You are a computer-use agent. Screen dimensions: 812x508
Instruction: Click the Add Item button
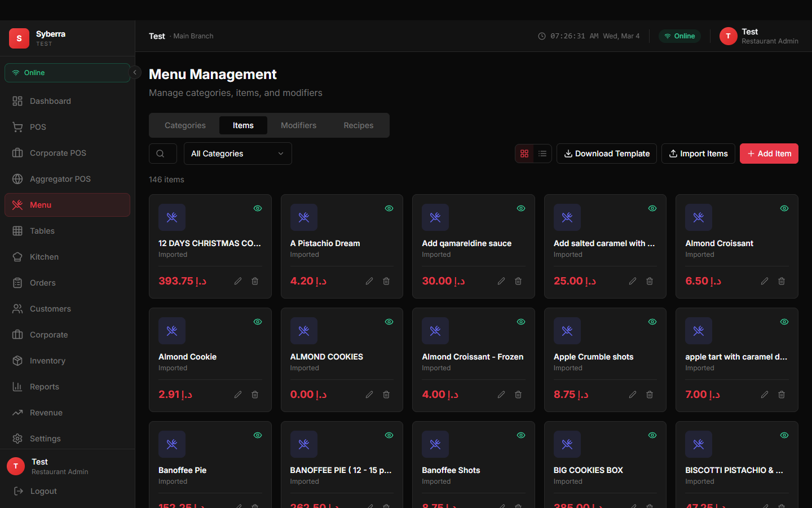tap(769, 153)
